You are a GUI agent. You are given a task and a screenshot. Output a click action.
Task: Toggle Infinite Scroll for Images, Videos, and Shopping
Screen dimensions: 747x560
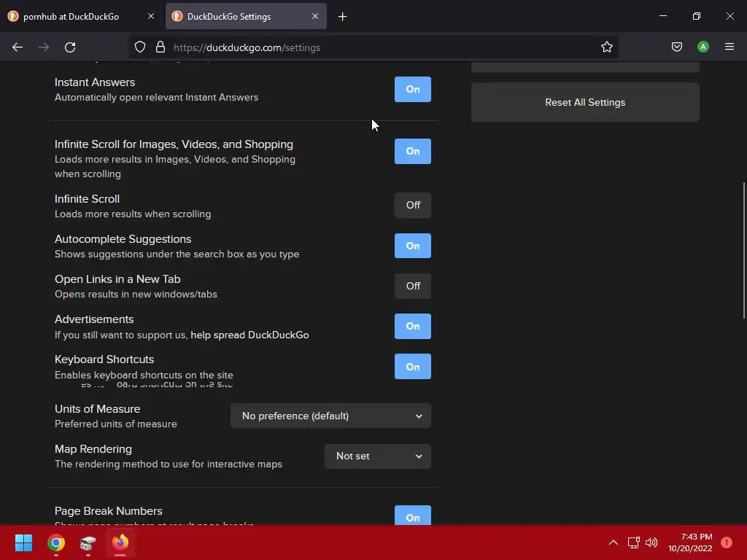pyautogui.click(x=413, y=151)
